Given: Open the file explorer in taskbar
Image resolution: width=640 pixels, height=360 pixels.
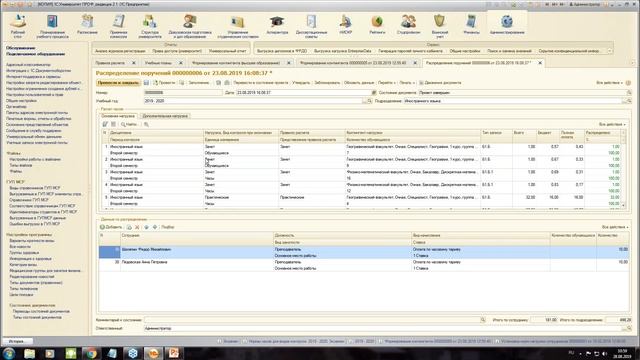Looking at the screenshot, I should 29,353.
